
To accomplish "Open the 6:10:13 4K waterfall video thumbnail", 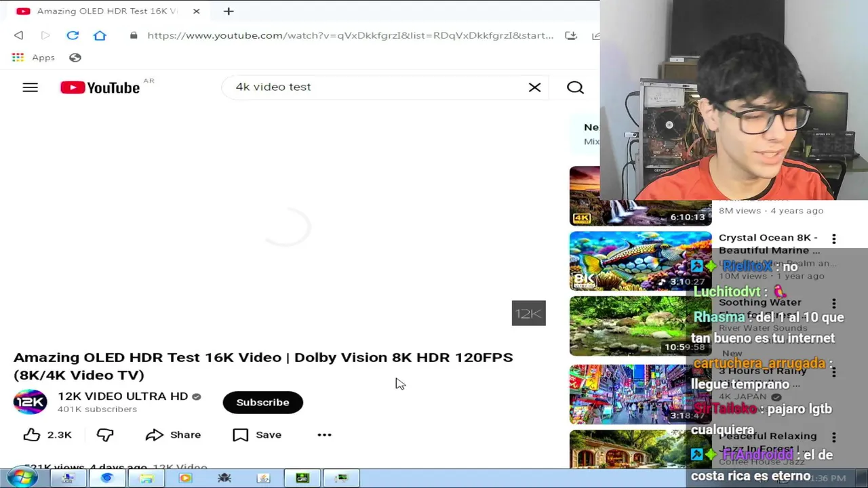I will tap(640, 196).
